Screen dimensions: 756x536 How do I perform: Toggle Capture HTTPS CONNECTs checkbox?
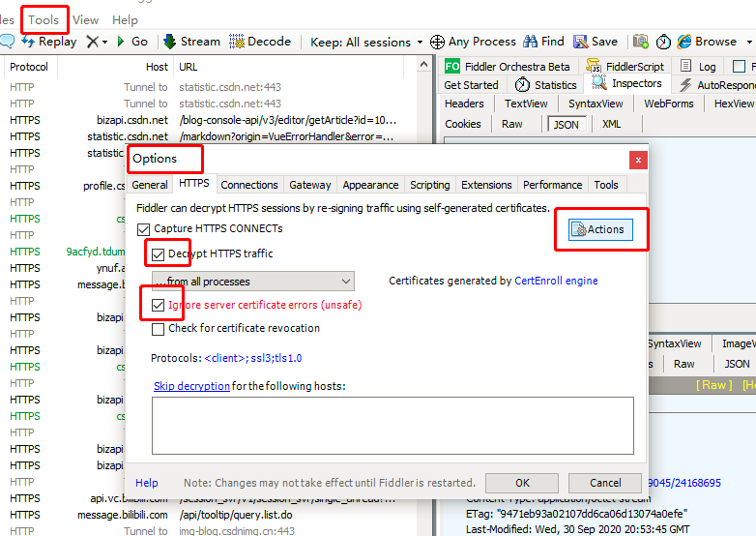(x=143, y=229)
